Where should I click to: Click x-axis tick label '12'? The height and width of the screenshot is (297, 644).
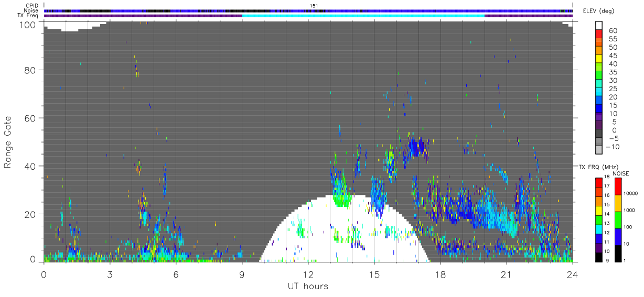point(308,274)
